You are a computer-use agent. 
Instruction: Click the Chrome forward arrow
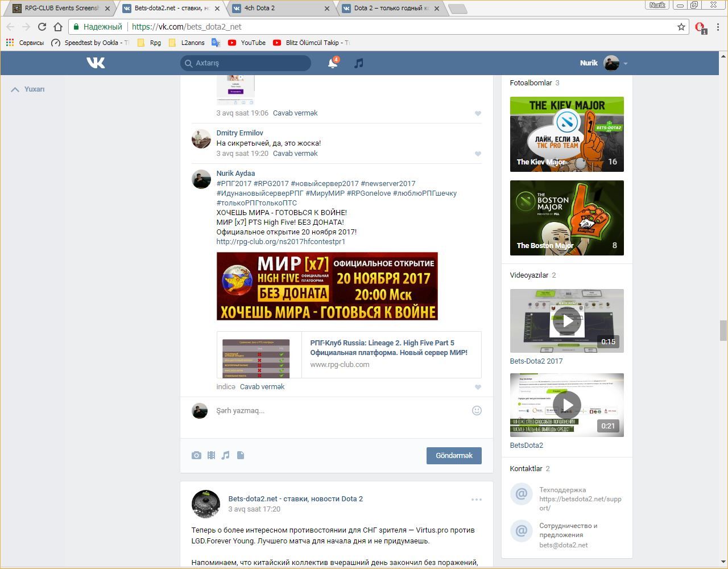(26, 27)
